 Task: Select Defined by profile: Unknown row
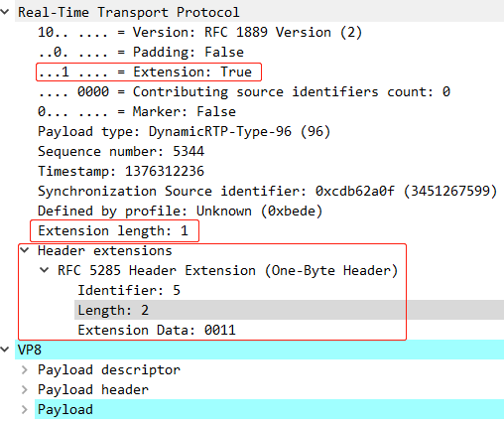[x=180, y=211]
